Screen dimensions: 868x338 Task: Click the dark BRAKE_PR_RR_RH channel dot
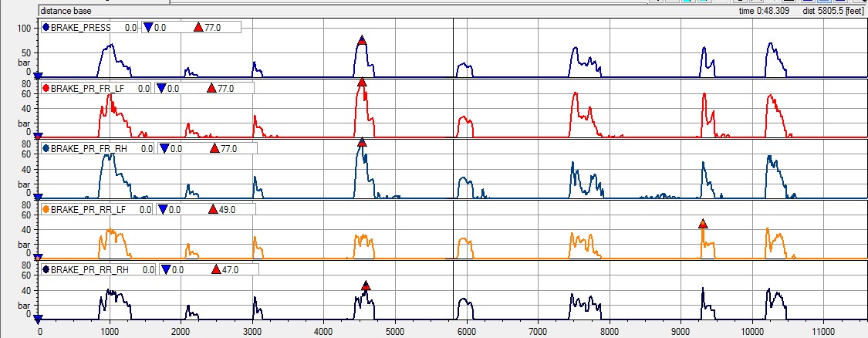(x=46, y=270)
